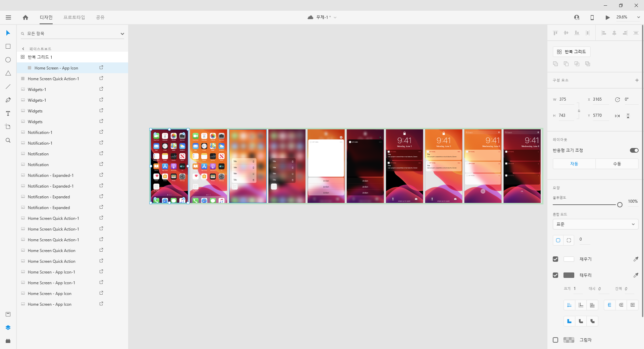
Task: Open the 모든 항목 filter dropdown
Action: point(122,34)
